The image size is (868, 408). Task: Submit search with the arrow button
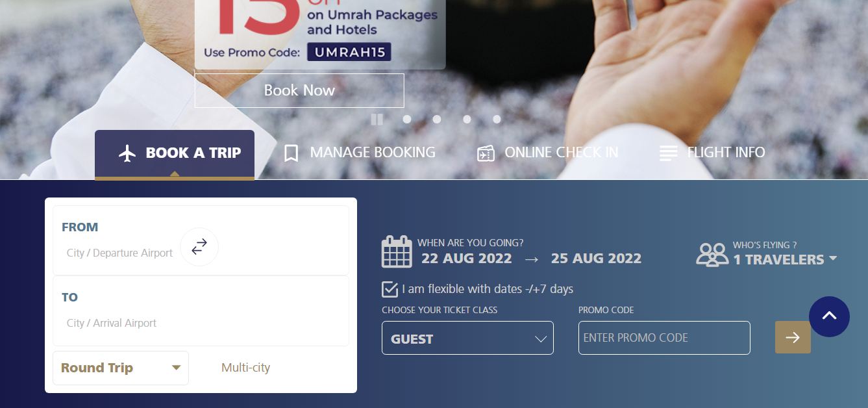[793, 337]
